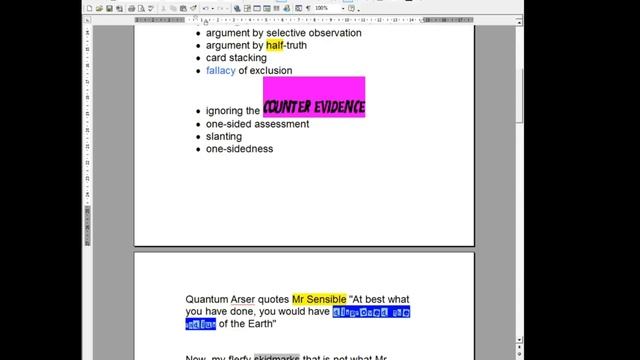
Task: Open Print Preview
Action: 141,8
